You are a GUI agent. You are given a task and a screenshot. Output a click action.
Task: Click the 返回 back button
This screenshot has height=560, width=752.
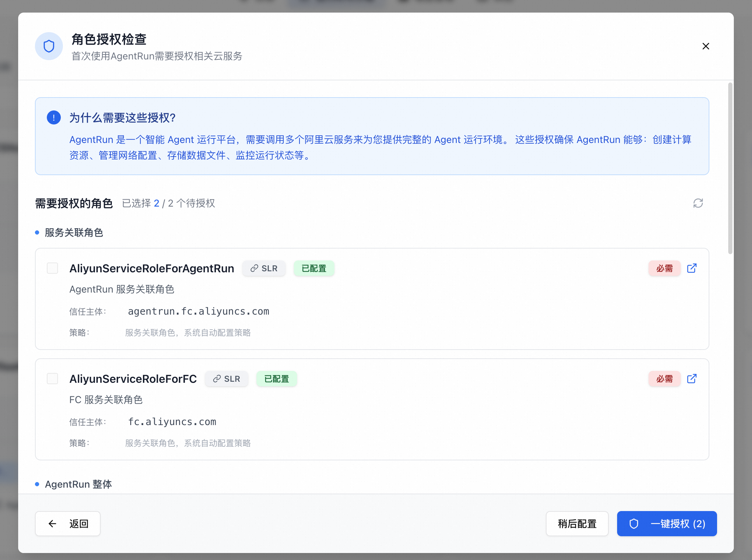(68, 524)
